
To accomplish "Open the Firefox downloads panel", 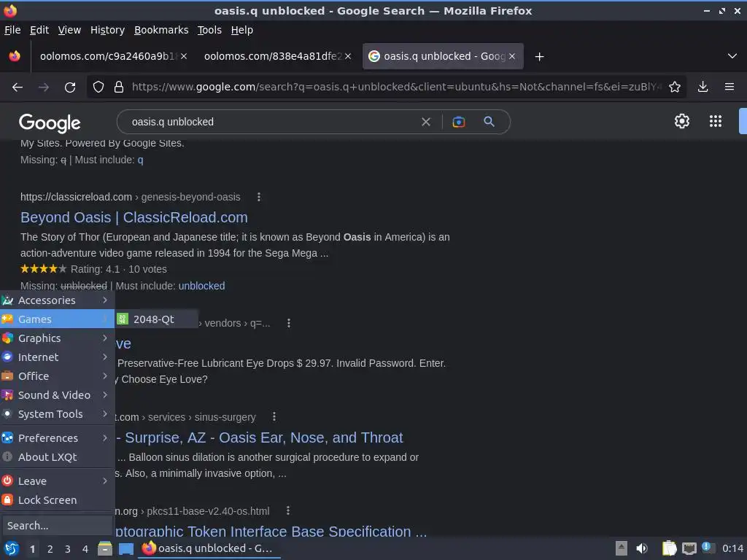I will click(703, 87).
